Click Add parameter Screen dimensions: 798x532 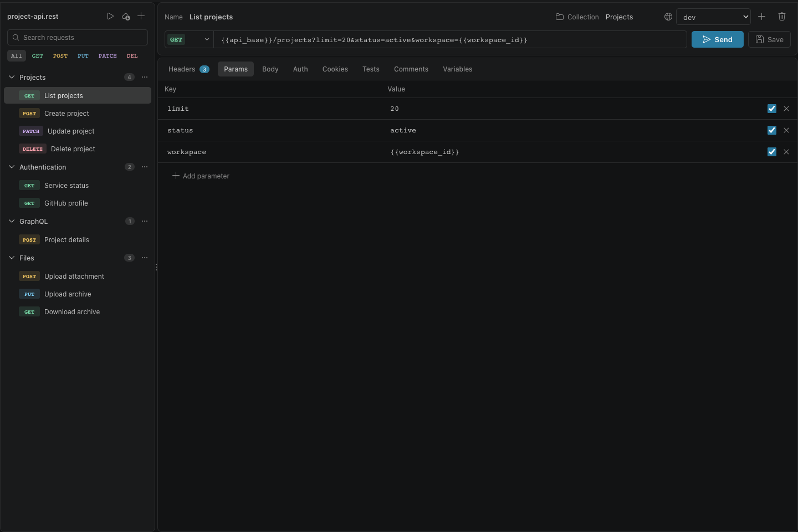click(x=201, y=176)
